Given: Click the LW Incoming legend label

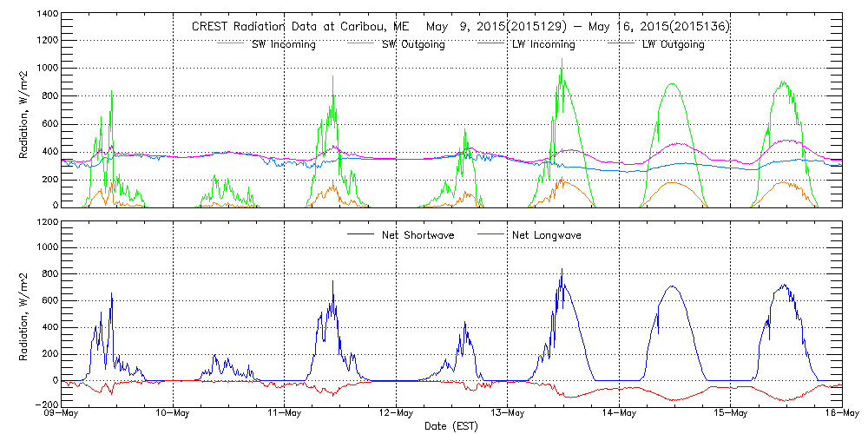Looking at the screenshot, I should (543, 44).
